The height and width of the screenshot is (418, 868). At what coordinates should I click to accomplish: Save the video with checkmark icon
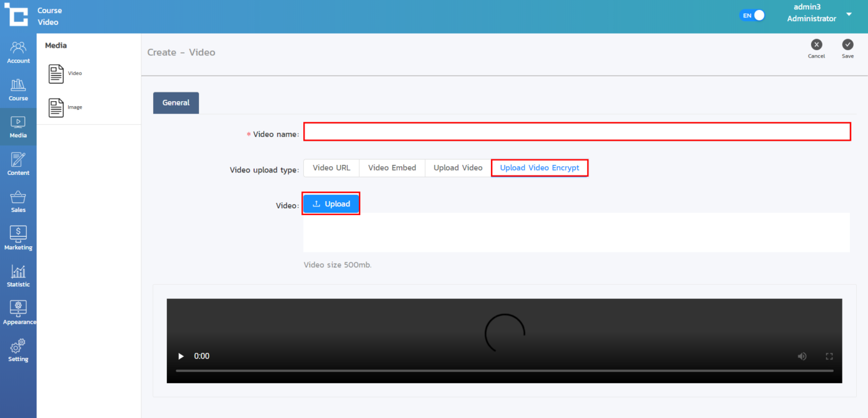pos(848,45)
